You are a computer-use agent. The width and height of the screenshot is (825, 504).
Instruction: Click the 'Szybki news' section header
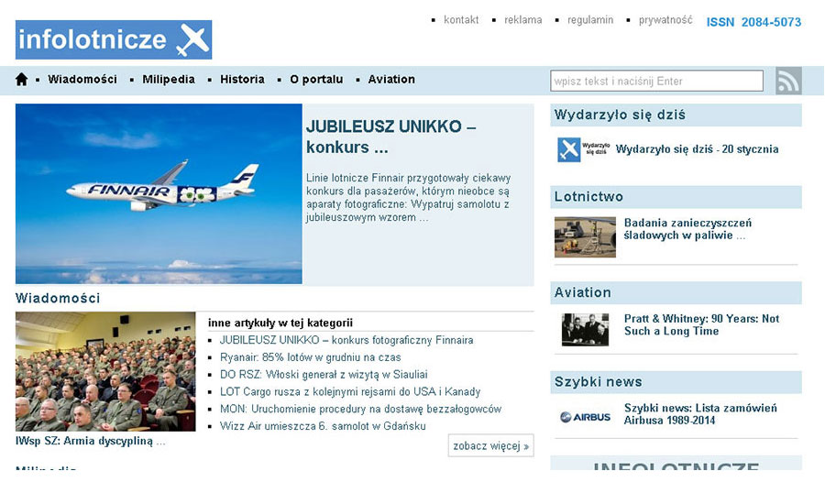(676, 382)
